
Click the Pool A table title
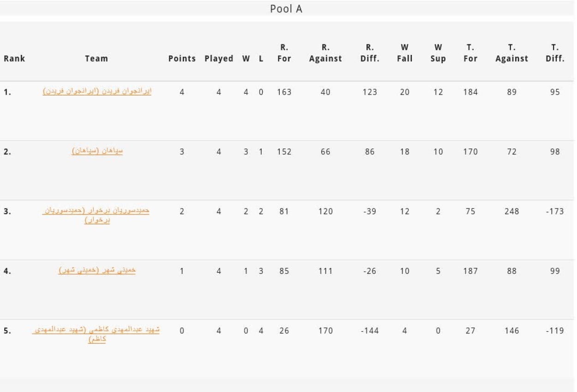[286, 9]
